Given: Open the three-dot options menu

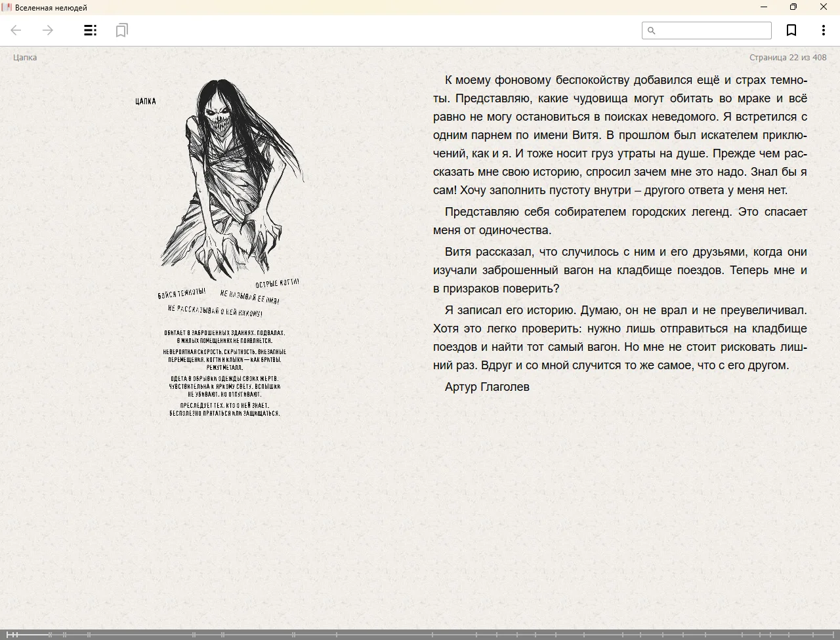Looking at the screenshot, I should coord(823,30).
